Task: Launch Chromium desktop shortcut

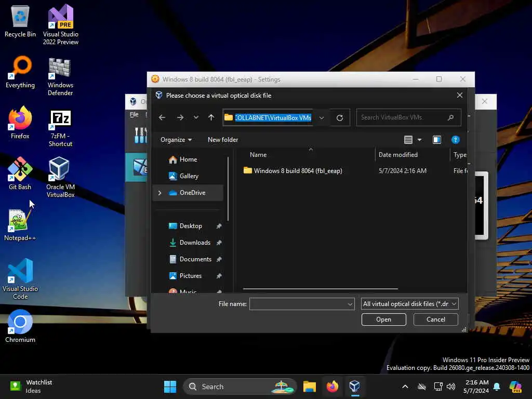Action: (x=20, y=326)
